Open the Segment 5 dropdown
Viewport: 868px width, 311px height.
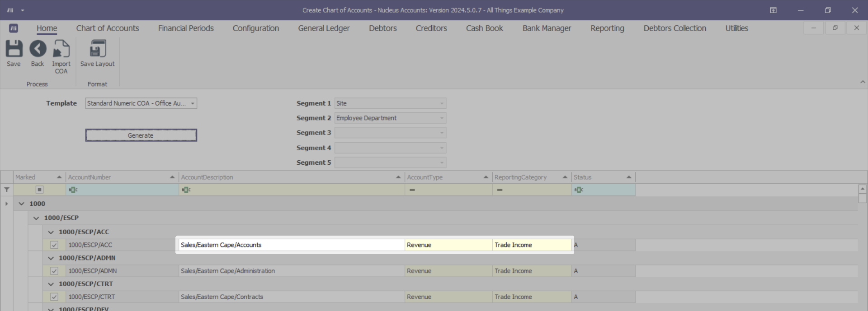[442, 162]
